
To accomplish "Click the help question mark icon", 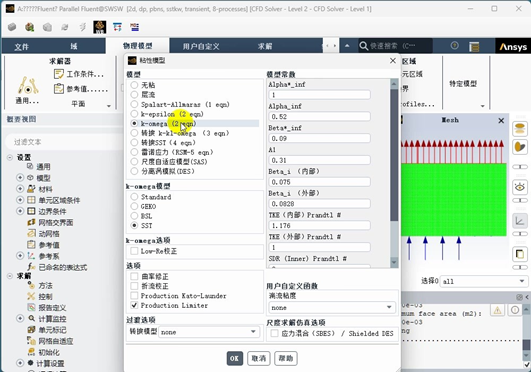I will (455, 45).
